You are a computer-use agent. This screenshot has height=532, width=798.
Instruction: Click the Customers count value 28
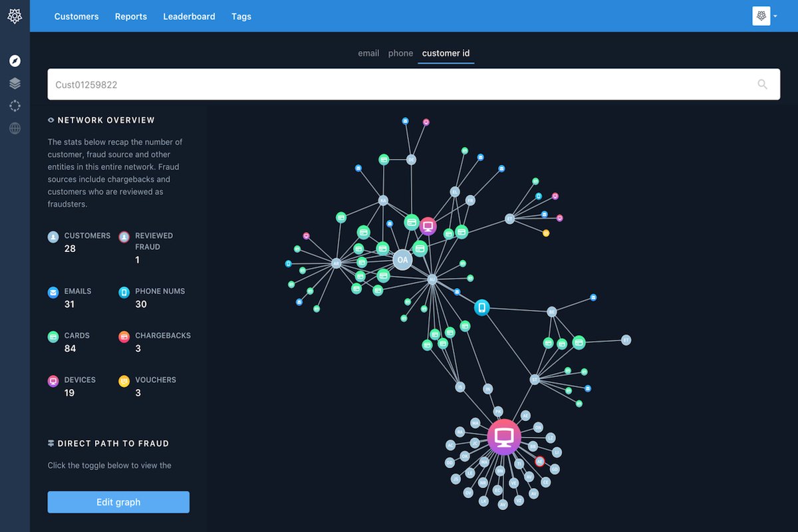pyautogui.click(x=70, y=249)
